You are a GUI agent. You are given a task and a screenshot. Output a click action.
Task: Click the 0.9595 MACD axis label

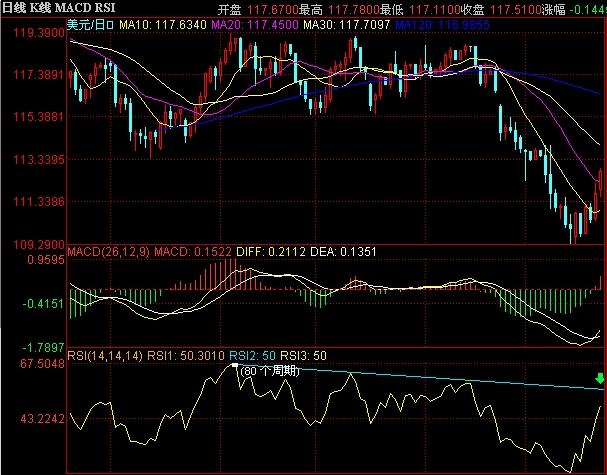coord(46,260)
